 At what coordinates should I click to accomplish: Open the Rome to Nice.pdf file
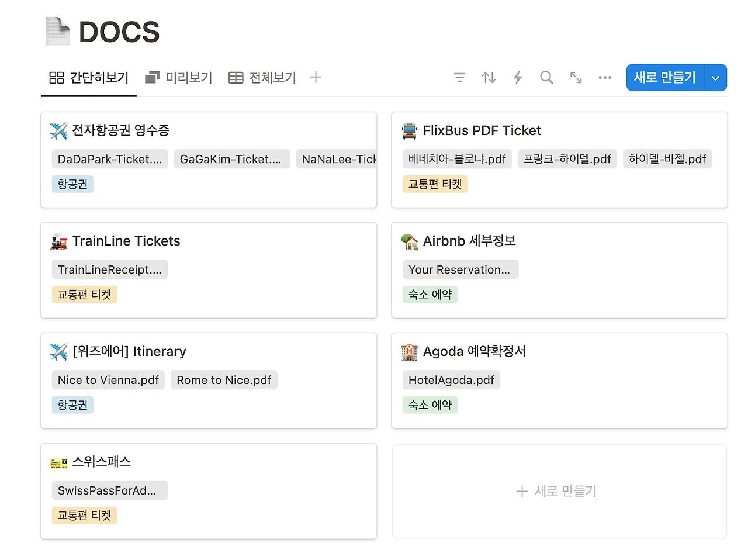click(224, 380)
